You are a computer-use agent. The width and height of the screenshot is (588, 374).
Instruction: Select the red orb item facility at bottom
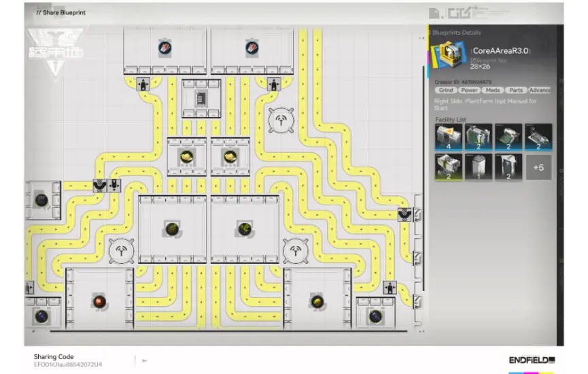[99, 301]
